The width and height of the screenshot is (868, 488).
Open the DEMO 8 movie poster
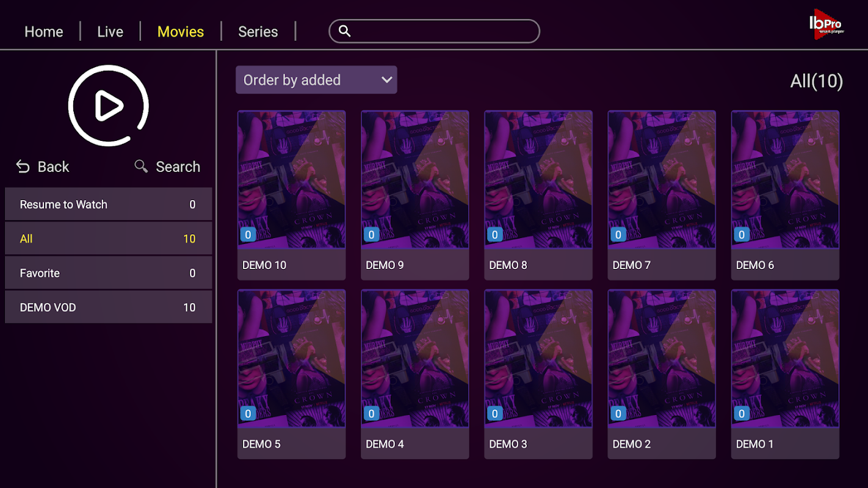tap(538, 179)
